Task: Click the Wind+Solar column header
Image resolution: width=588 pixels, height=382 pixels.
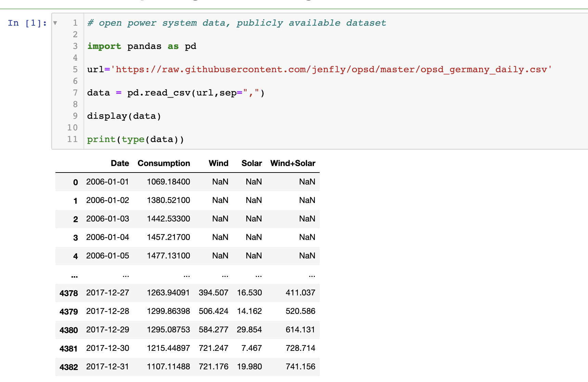Action: pos(293,163)
